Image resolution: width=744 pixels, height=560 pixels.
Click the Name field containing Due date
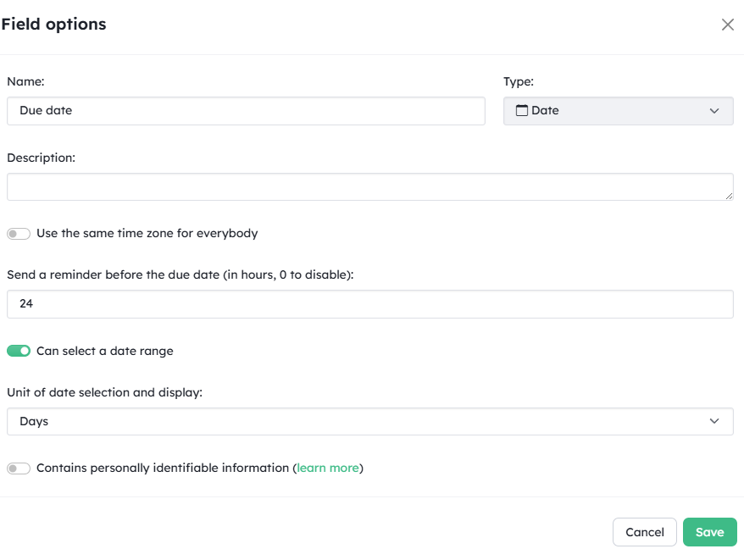[x=246, y=111]
